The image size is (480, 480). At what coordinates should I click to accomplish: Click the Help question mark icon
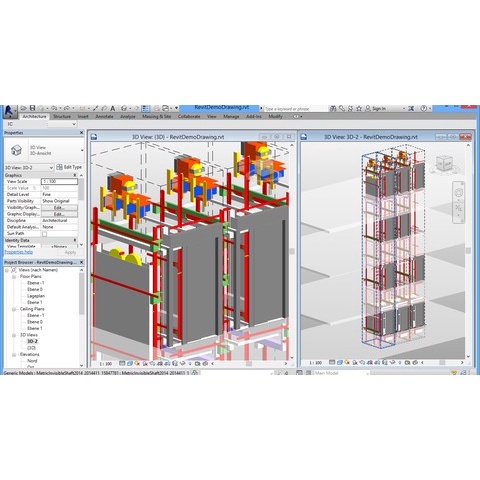point(423,108)
